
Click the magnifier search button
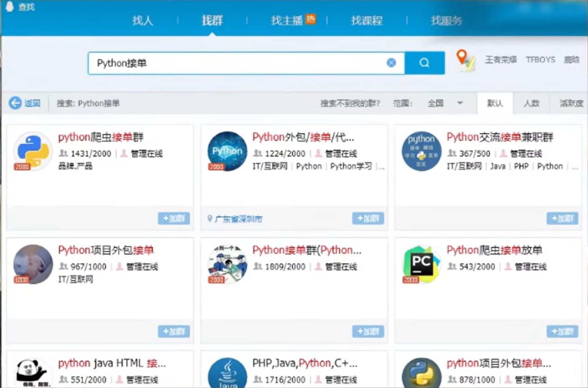pyautogui.click(x=424, y=63)
